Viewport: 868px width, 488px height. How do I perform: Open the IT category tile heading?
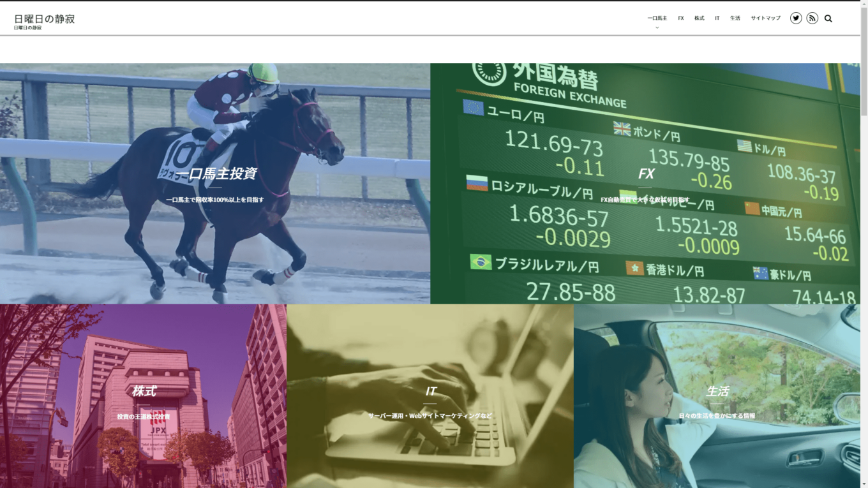tap(430, 391)
